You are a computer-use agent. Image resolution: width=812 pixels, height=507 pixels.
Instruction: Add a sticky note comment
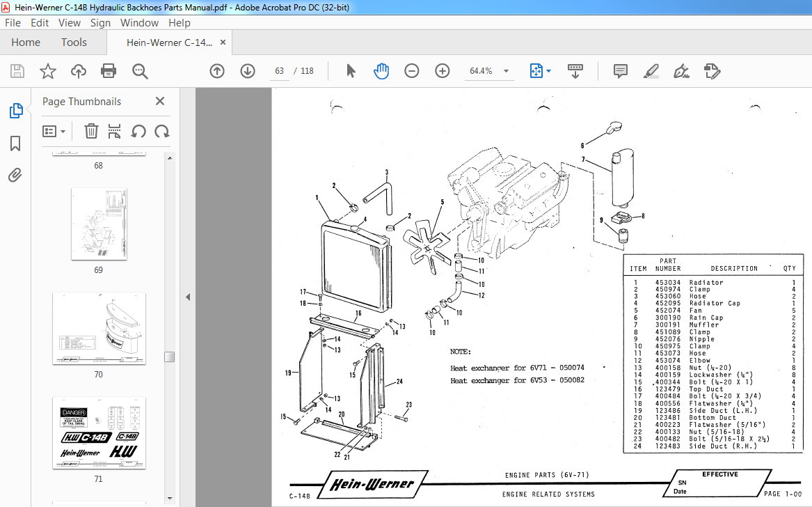tap(621, 71)
